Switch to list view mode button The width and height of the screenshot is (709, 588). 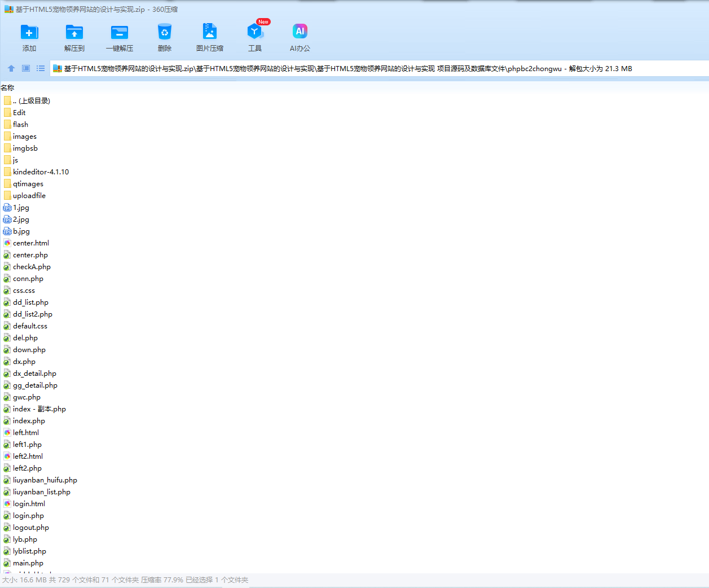click(x=41, y=68)
